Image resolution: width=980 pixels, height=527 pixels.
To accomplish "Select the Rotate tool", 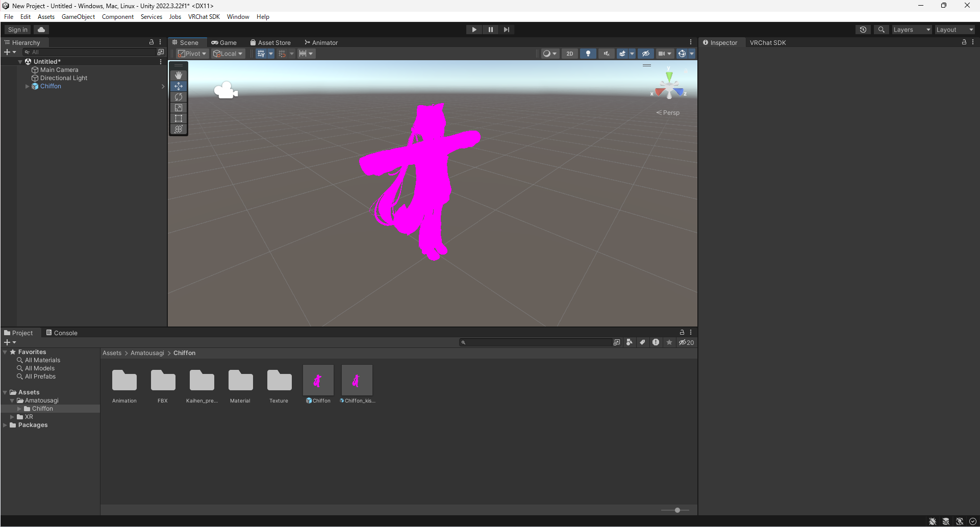I will click(178, 97).
